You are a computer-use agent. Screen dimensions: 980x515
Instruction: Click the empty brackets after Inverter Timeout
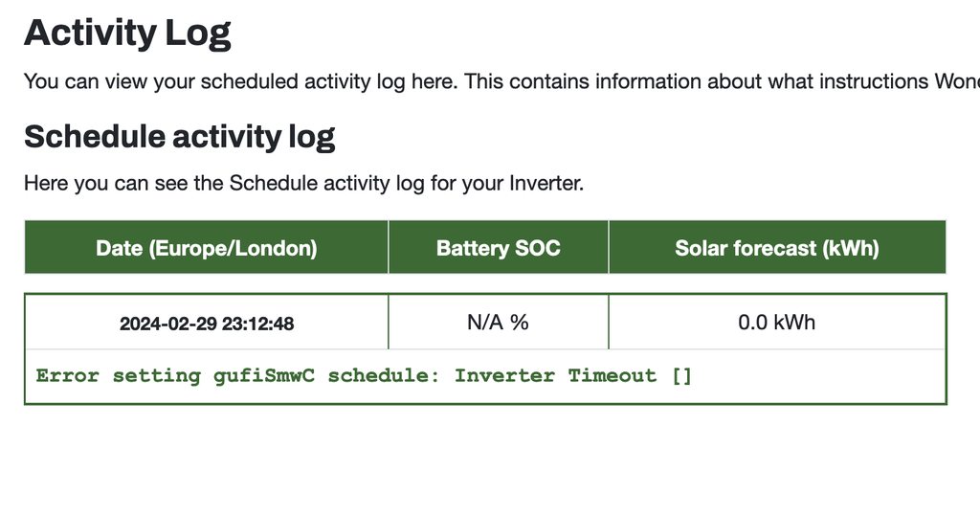(x=681, y=375)
